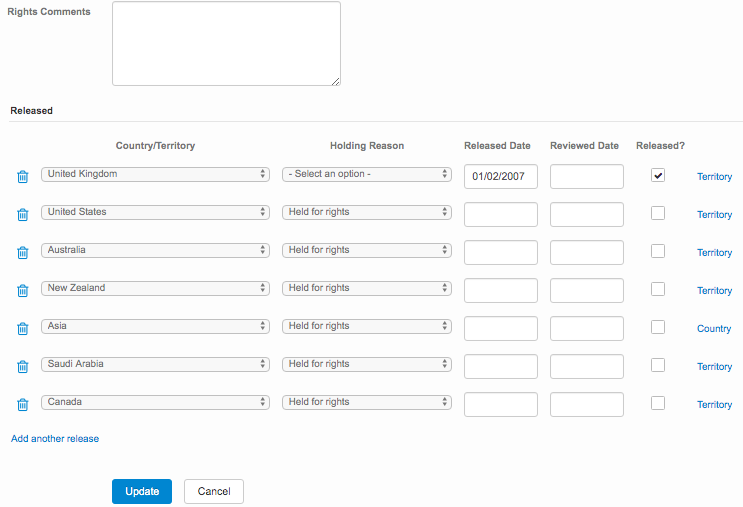The width and height of the screenshot is (743, 507).
Task: Click the New Zealand released date field
Action: point(501,290)
